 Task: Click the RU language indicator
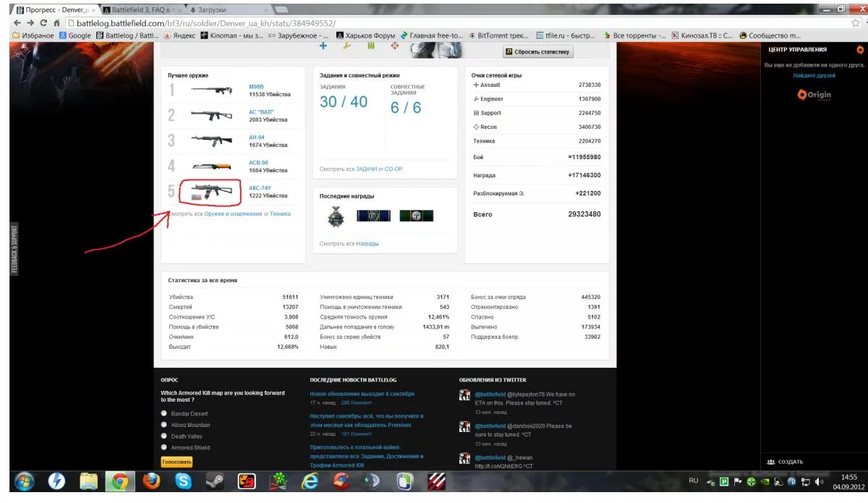tap(694, 481)
